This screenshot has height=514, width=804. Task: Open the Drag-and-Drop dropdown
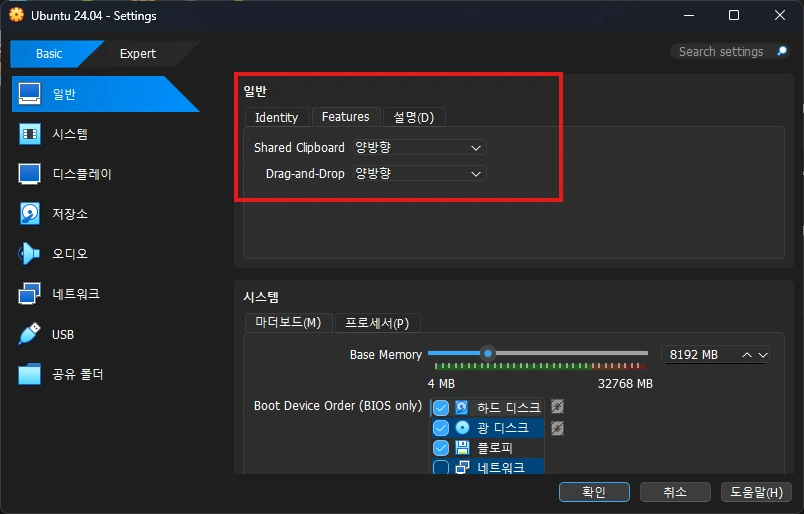tap(419, 174)
